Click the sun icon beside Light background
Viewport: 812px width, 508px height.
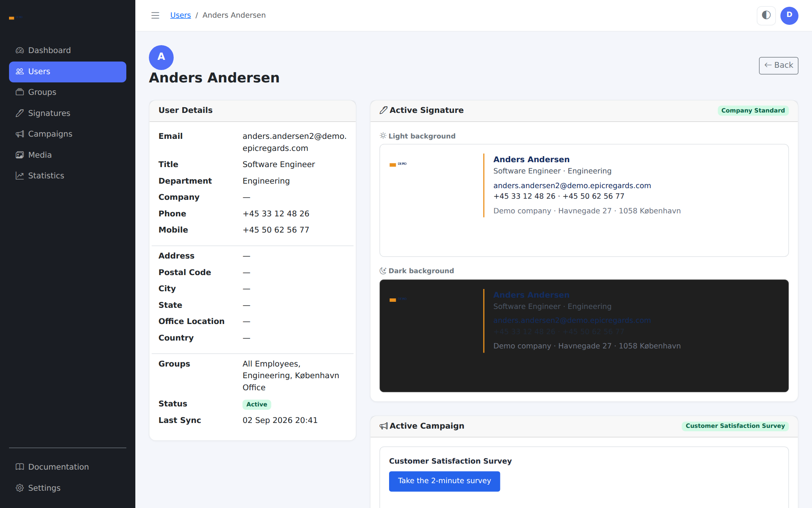click(x=383, y=135)
